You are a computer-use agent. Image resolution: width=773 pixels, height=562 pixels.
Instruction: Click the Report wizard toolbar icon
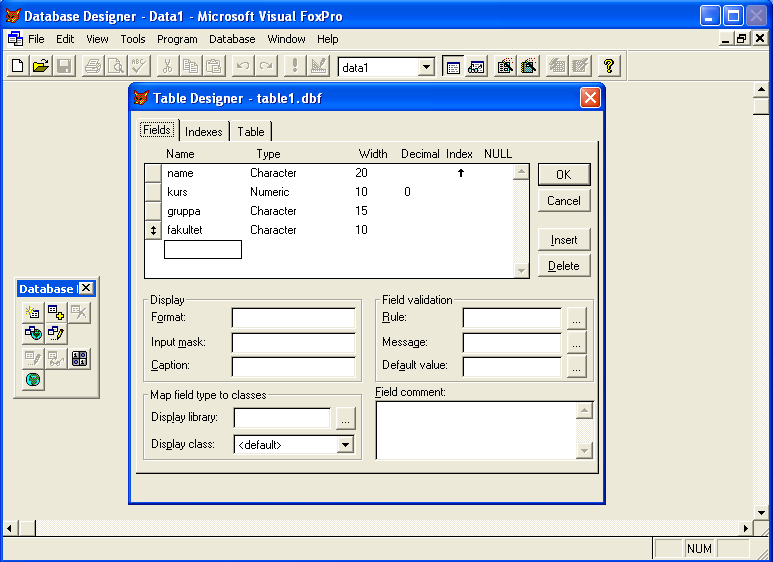(528, 66)
